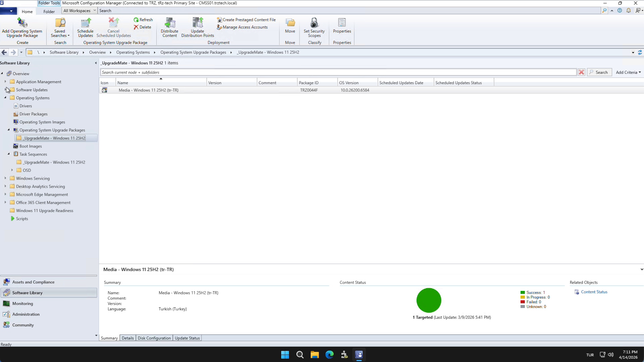Open File Explorer from taskbar
This screenshot has height=362, width=644.
coord(315,355)
